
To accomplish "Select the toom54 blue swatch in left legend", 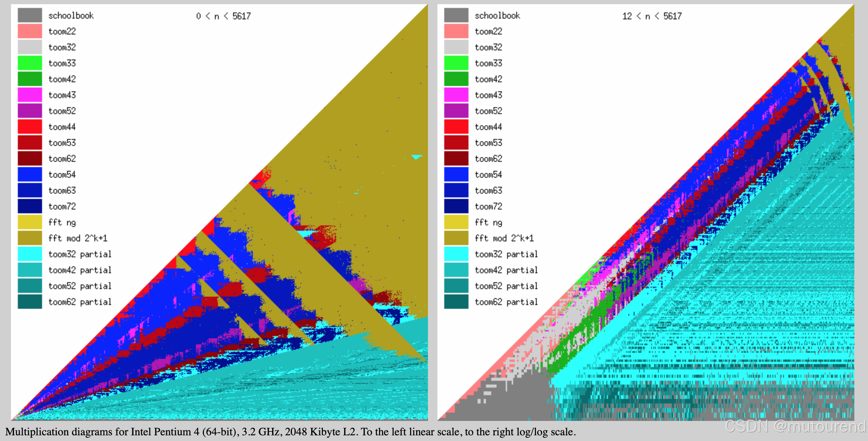I will [30, 174].
